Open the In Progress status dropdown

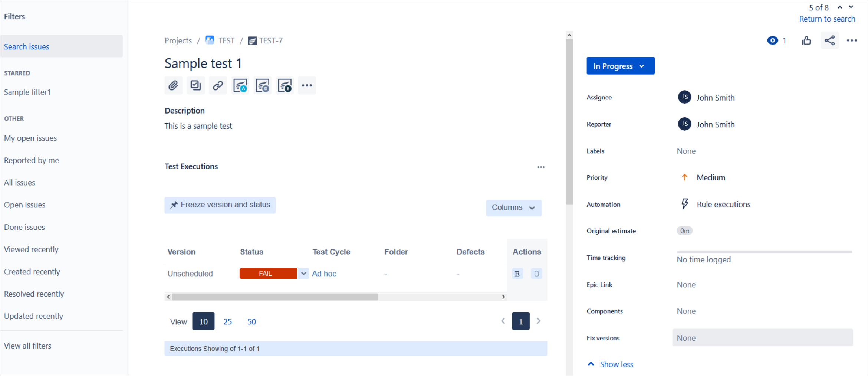[x=620, y=66]
